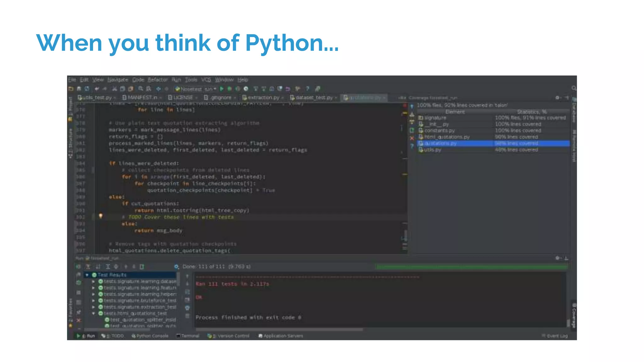Image resolution: width=644 pixels, height=362 pixels.
Task: Click the Replace toolbar icon
Action: 149,89
